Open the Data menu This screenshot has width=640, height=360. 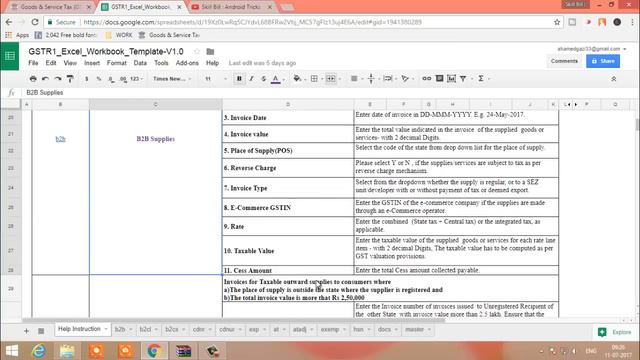(x=140, y=63)
